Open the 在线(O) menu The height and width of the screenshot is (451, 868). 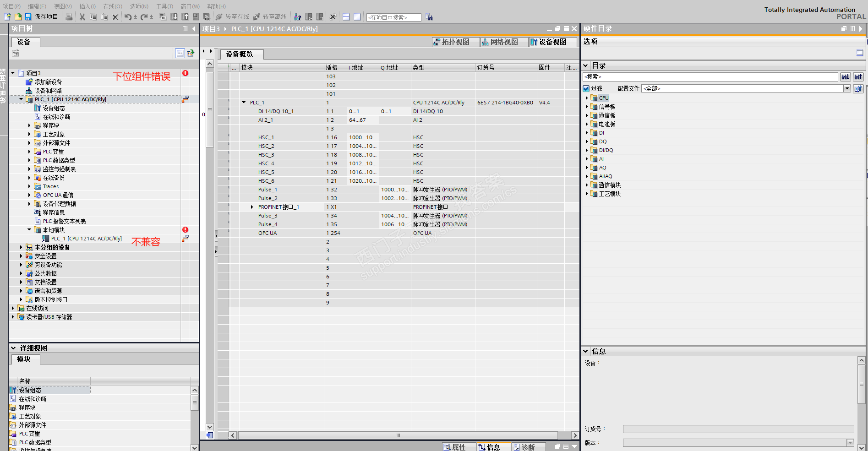[113, 6]
